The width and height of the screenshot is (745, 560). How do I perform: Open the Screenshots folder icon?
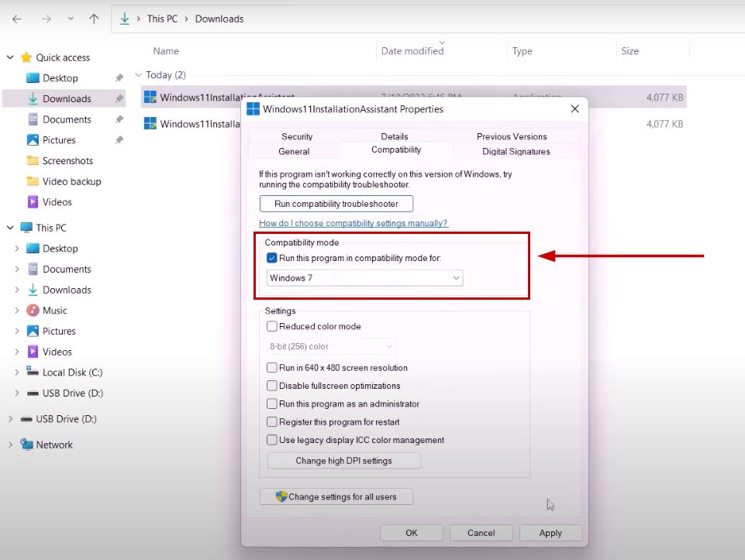[x=33, y=160]
